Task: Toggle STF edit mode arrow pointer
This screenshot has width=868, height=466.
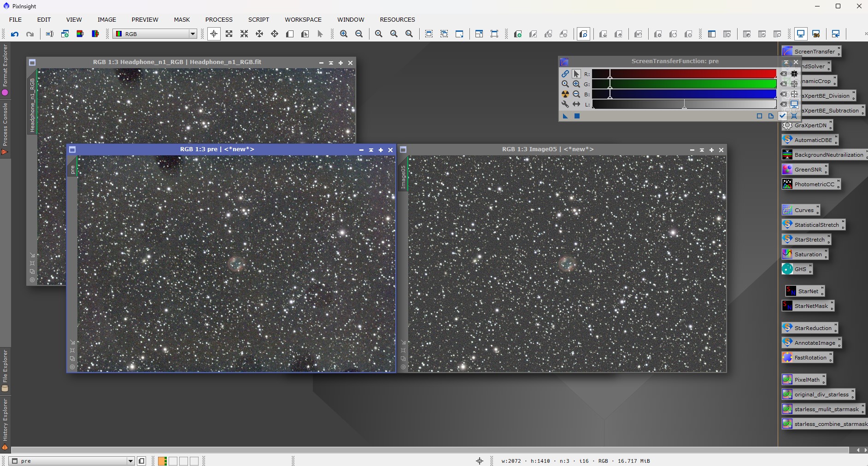Action: [576, 74]
